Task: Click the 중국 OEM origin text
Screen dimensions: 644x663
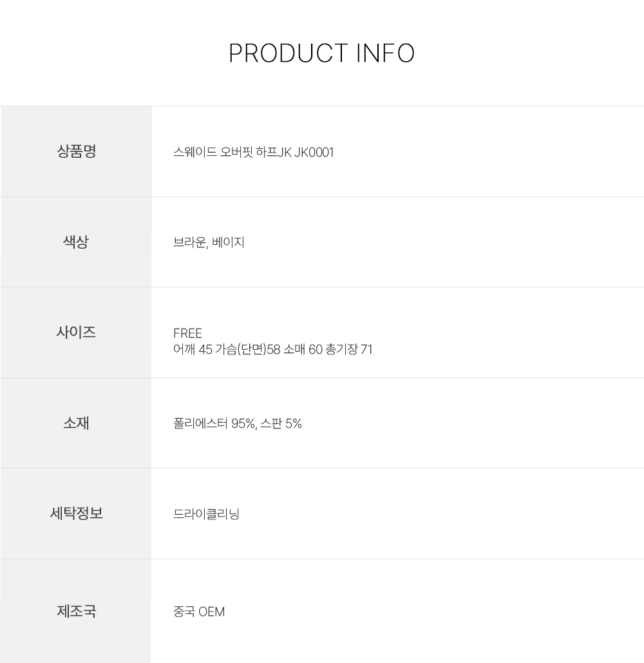Action: click(199, 611)
